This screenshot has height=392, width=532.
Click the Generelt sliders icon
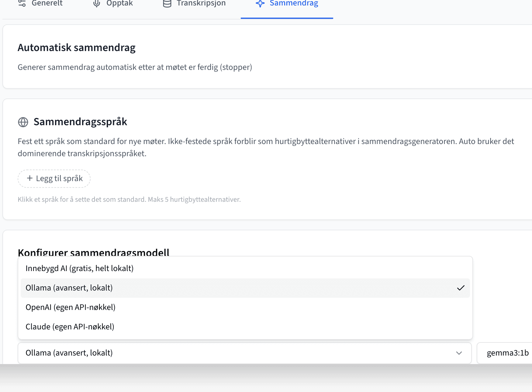[22, 3]
